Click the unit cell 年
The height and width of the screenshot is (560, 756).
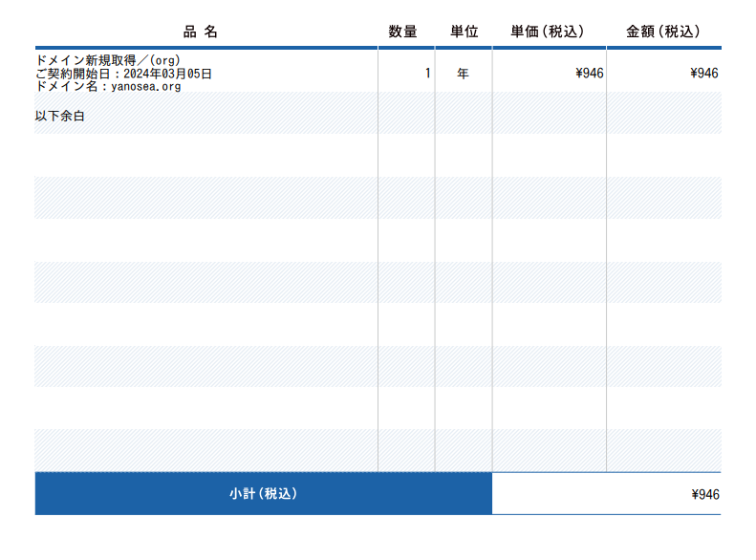(463, 74)
